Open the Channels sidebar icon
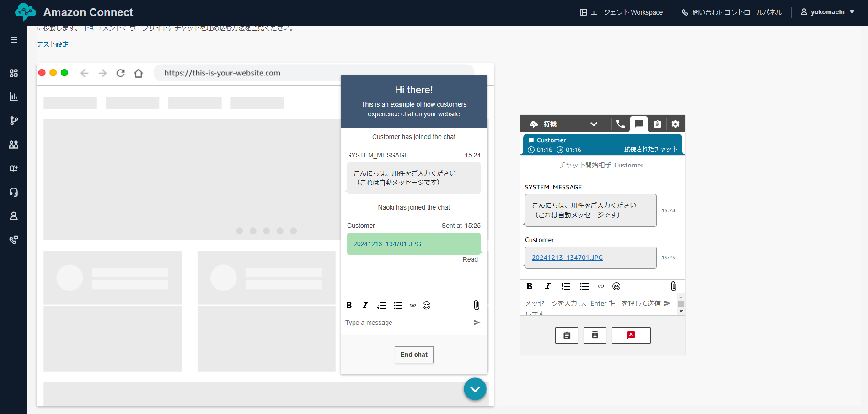Image resolution: width=868 pixels, height=414 pixels. 14,168
